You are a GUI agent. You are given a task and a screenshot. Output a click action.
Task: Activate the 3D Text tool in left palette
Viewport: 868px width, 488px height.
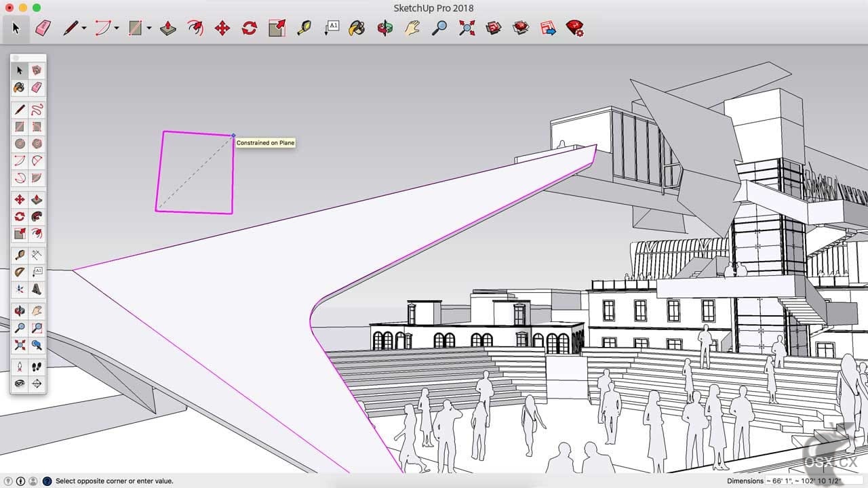tap(37, 289)
